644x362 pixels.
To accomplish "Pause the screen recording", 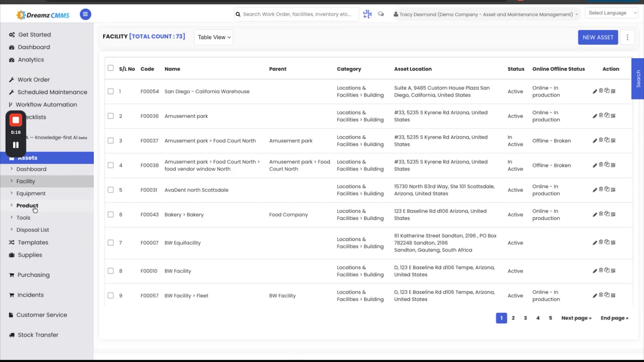I will click(x=16, y=145).
